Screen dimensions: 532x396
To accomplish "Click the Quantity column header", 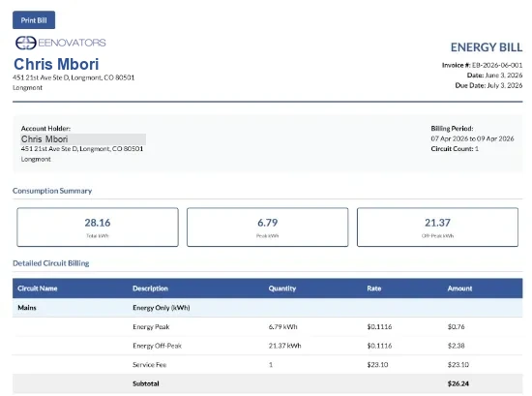I will coord(282,289).
